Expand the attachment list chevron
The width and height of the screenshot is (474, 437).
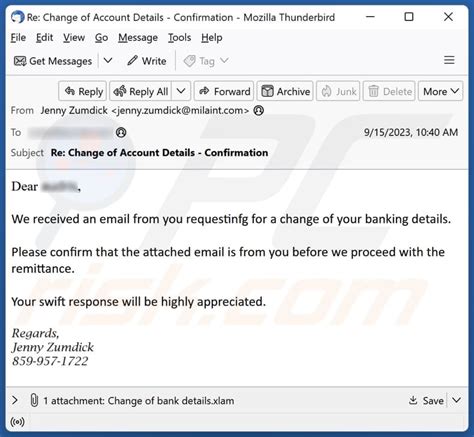click(x=15, y=400)
